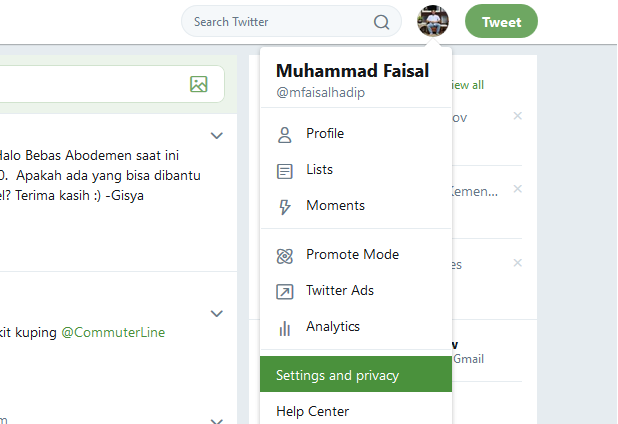Dismiss the third follow suggestion

pyautogui.click(x=517, y=263)
